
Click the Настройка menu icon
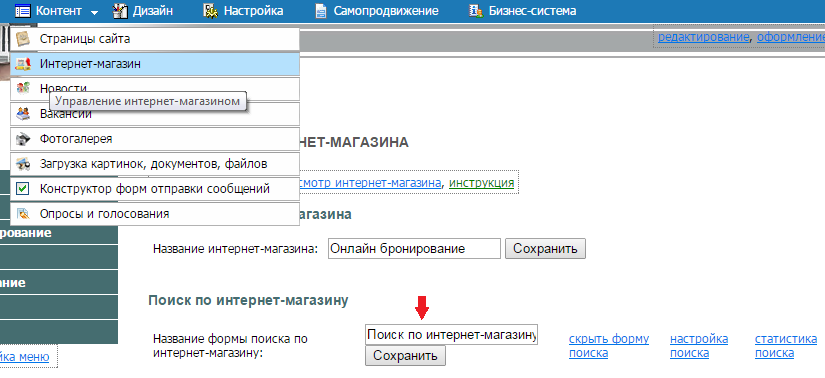[211, 11]
